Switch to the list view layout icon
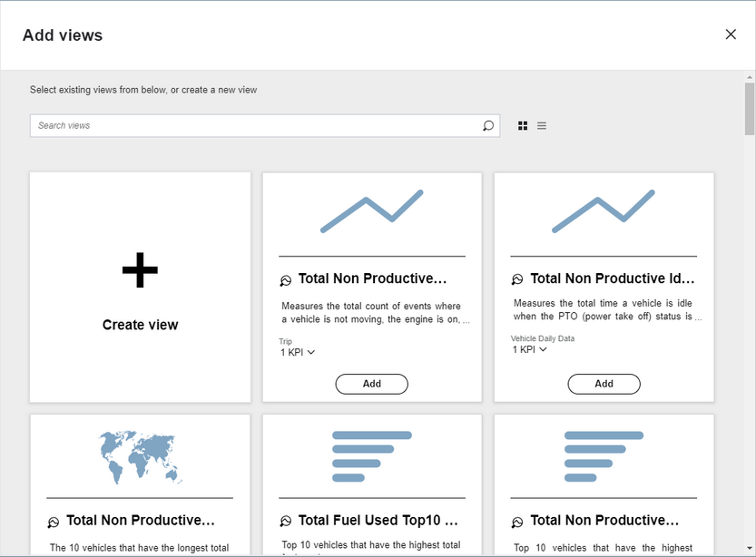The image size is (756, 557). [x=542, y=126]
